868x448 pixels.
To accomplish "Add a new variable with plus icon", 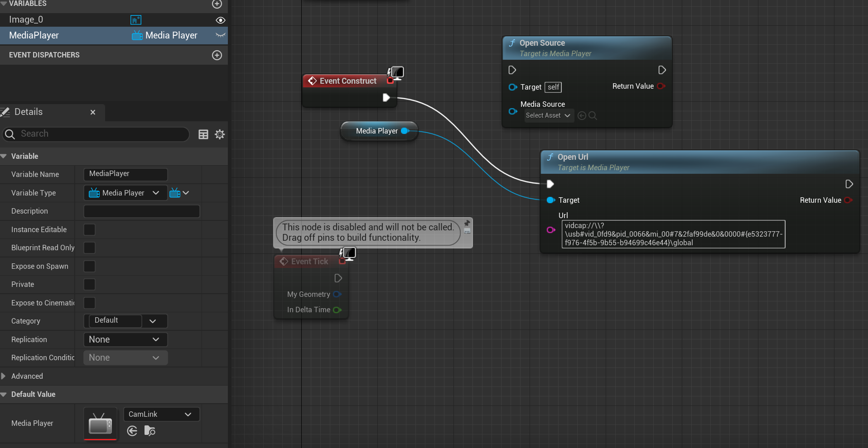I will pos(217,4).
